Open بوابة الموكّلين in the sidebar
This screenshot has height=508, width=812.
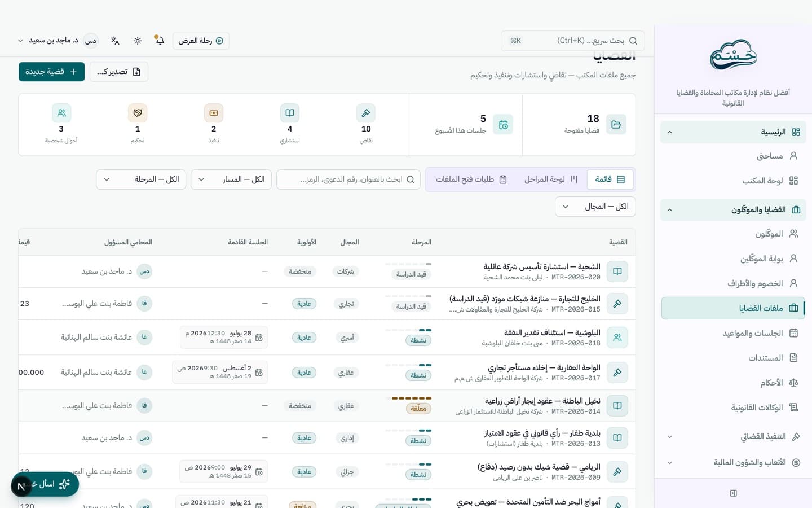[733, 259]
